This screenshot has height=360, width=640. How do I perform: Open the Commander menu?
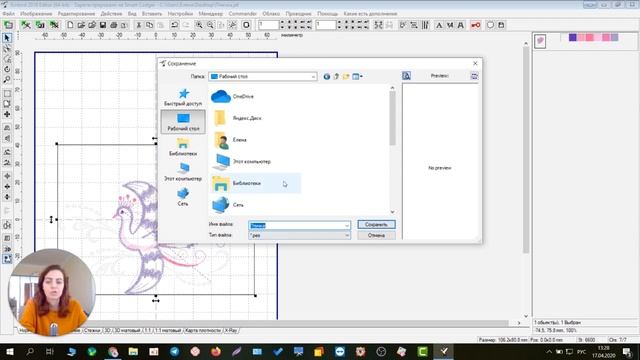point(242,13)
